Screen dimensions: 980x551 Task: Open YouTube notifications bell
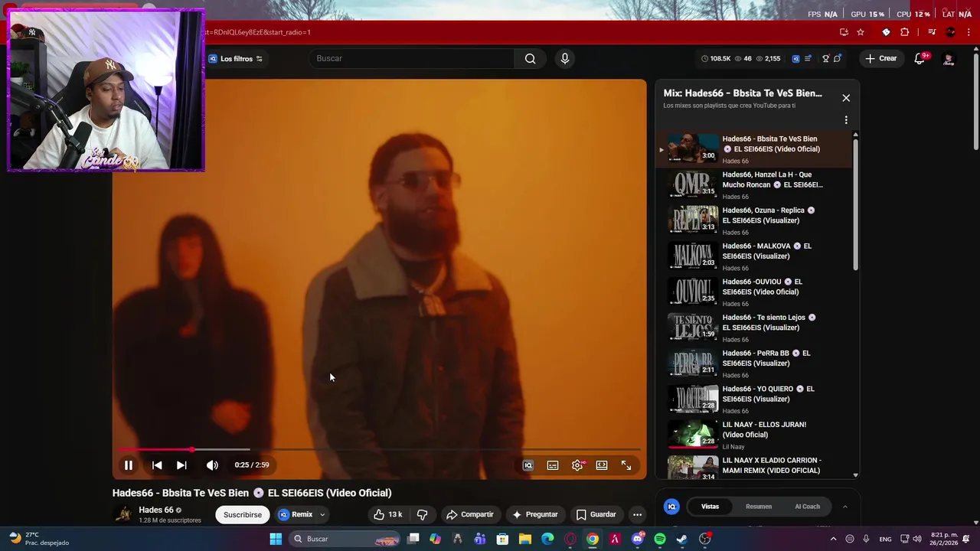point(920,59)
